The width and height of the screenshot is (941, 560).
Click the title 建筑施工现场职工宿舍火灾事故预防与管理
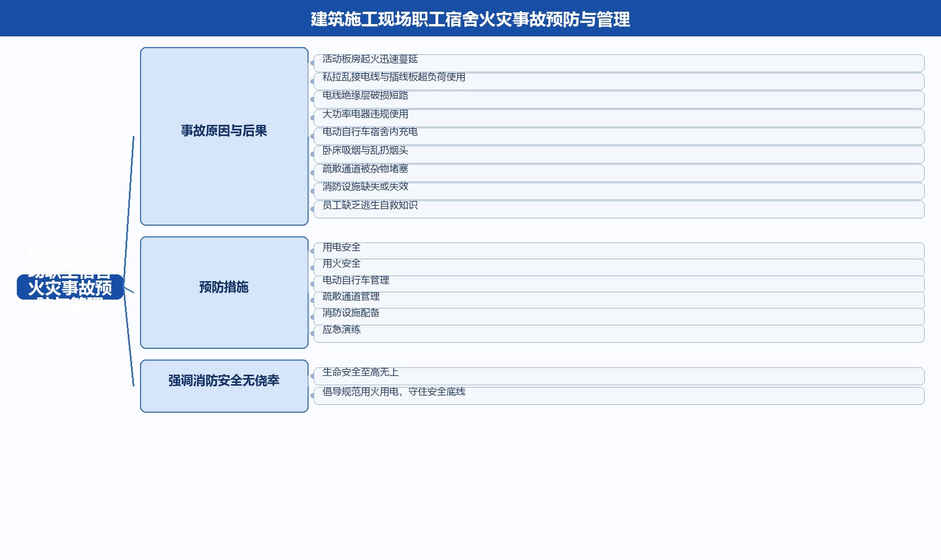pos(470,19)
